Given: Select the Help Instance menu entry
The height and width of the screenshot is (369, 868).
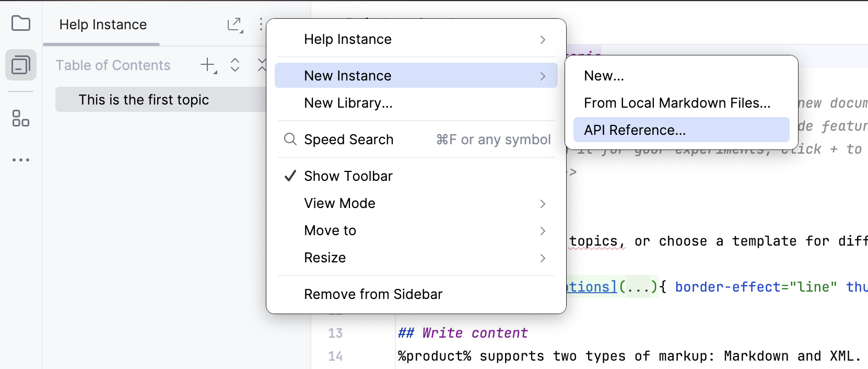Looking at the screenshot, I should pos(416,39).
